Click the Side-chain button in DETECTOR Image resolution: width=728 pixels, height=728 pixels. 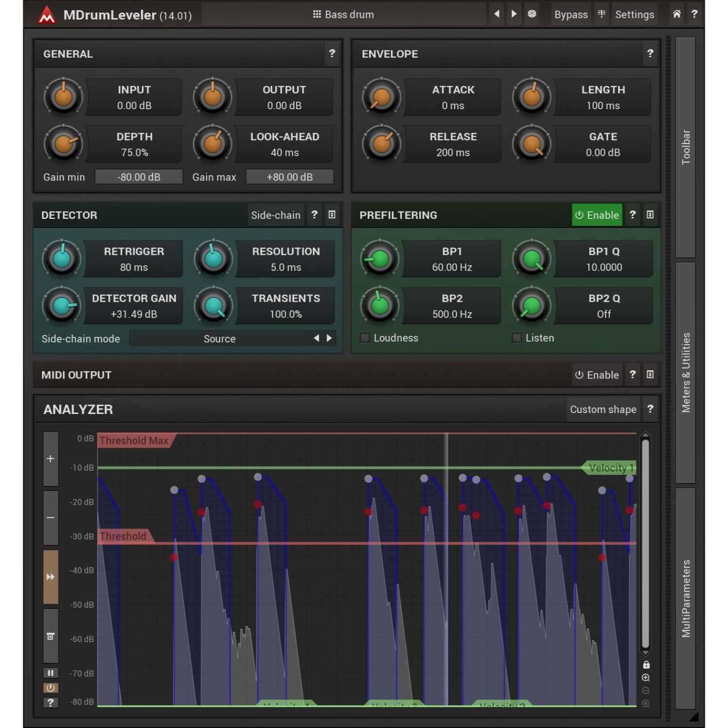[276, 215]
